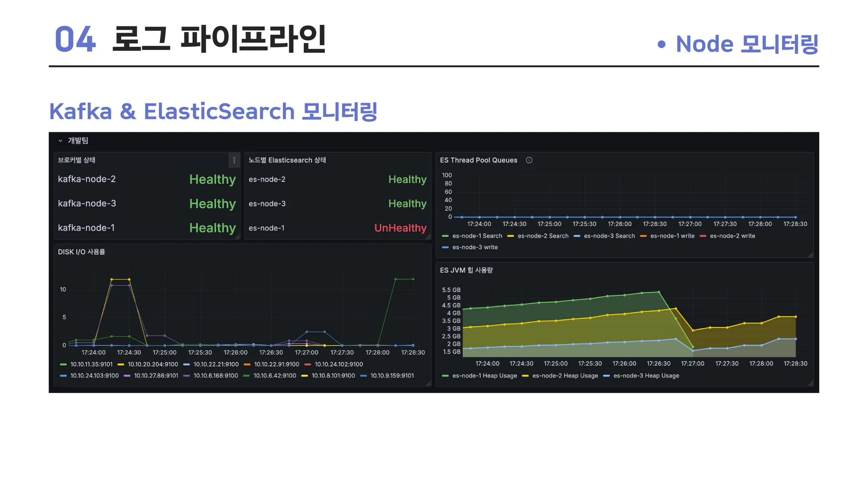
Task: Select the es-node-1 row label
Action: (267, 228)
